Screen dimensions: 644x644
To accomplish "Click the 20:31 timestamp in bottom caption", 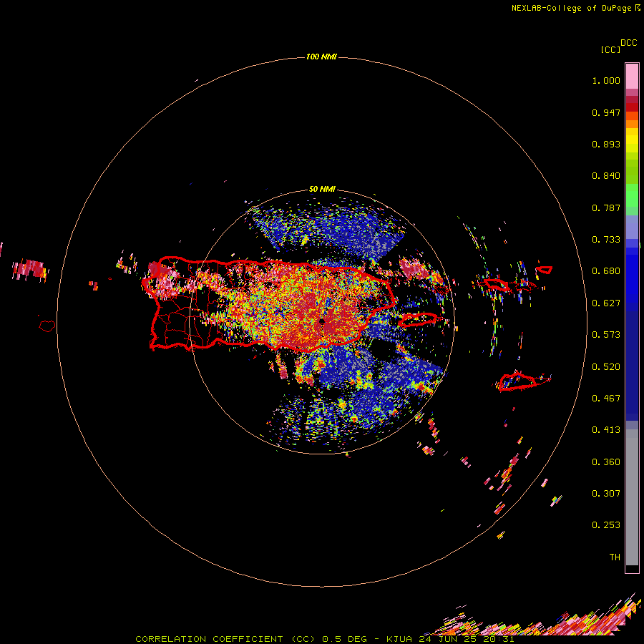I will (x=499, y=639).
